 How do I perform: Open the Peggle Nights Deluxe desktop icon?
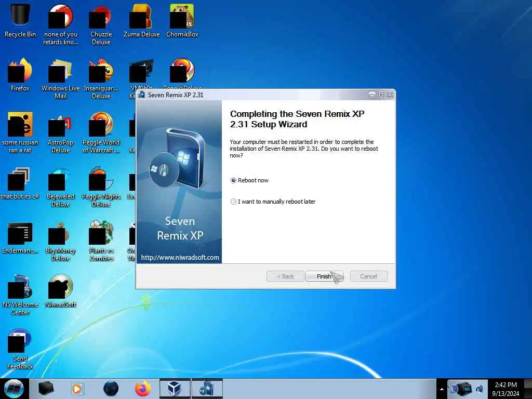coord(101,187)
